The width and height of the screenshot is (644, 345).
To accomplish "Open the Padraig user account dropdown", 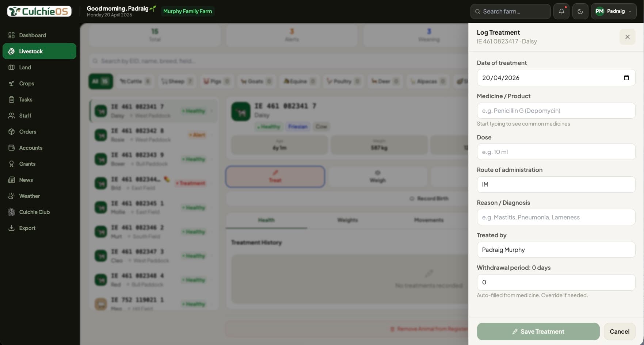I will pyautogui.click(x=614, y=11).
